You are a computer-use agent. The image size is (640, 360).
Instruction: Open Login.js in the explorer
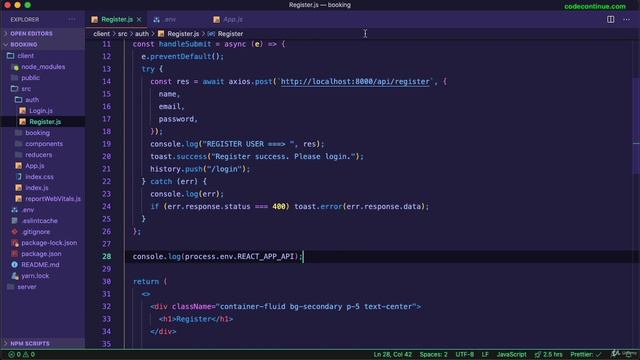pos(41,111)
